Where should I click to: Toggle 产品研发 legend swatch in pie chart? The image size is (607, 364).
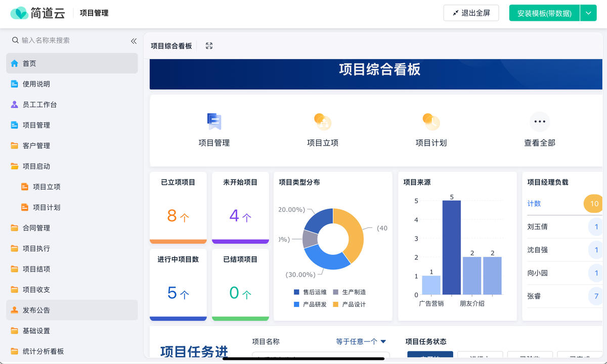[x=296, y=304]
